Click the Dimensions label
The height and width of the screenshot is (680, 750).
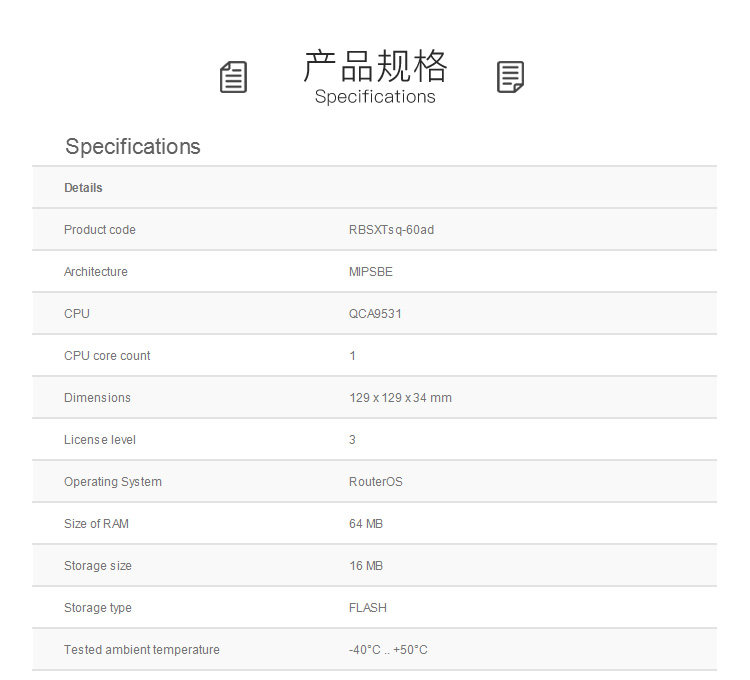[97, 398]
